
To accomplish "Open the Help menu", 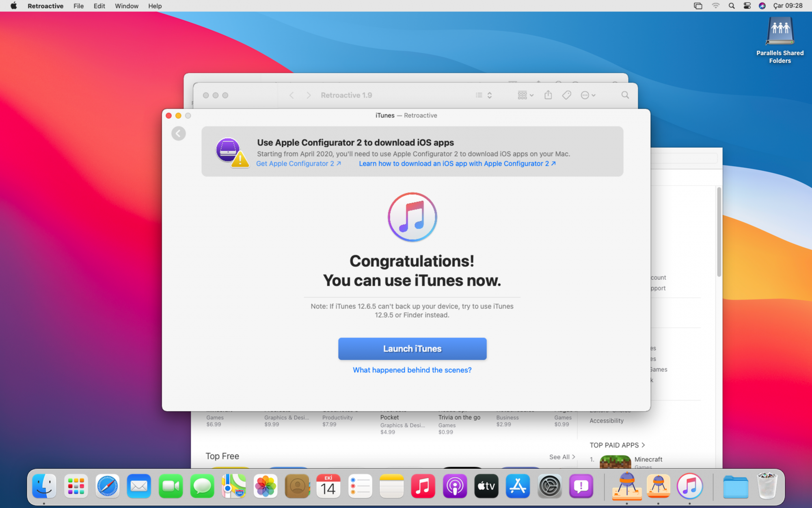I will [155, 6].
